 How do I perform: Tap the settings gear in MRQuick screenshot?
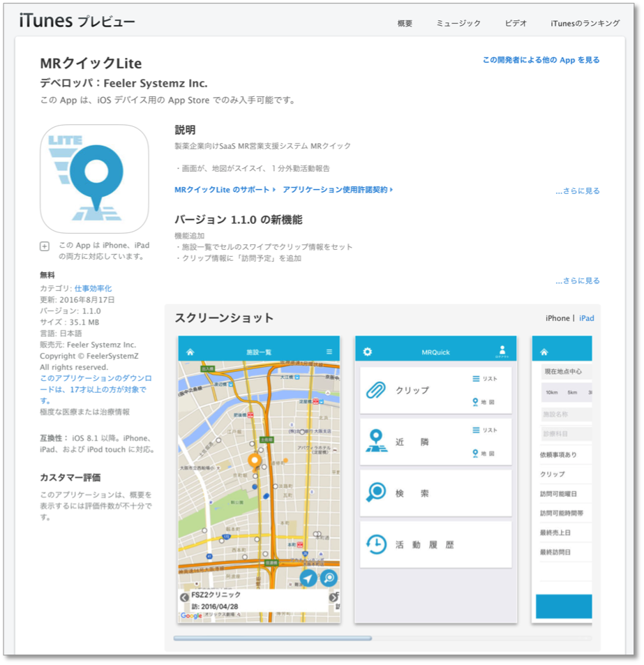point(367,352)
